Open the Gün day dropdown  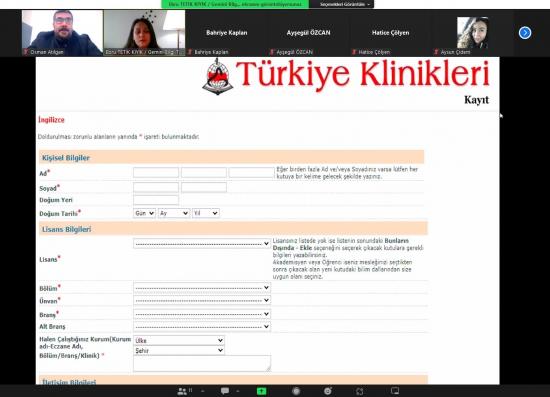point(144,213)
